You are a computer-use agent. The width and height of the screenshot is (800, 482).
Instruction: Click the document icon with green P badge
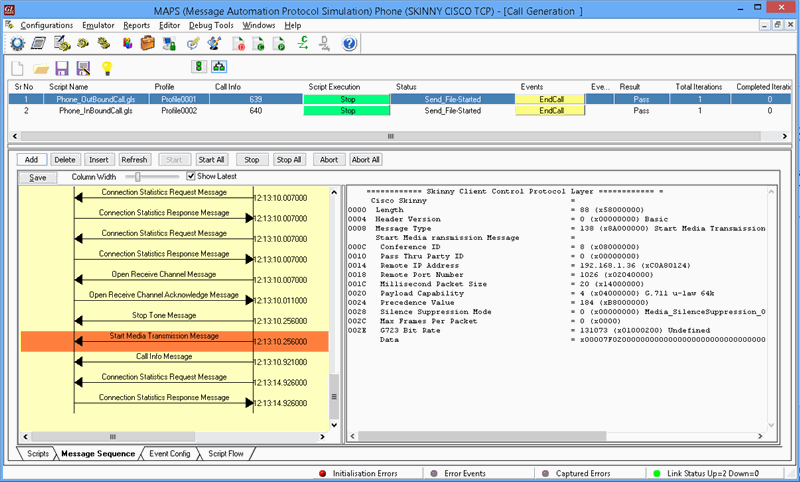[279, 43]
